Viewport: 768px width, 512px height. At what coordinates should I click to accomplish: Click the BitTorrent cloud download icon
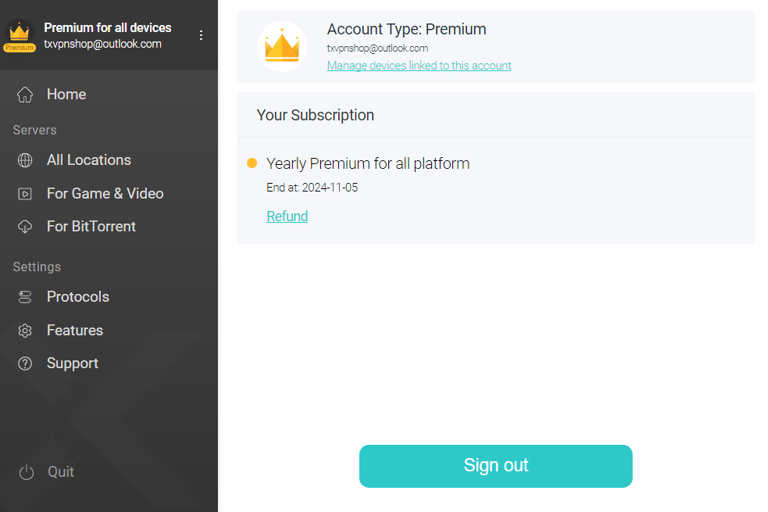[x=25, y=226]
